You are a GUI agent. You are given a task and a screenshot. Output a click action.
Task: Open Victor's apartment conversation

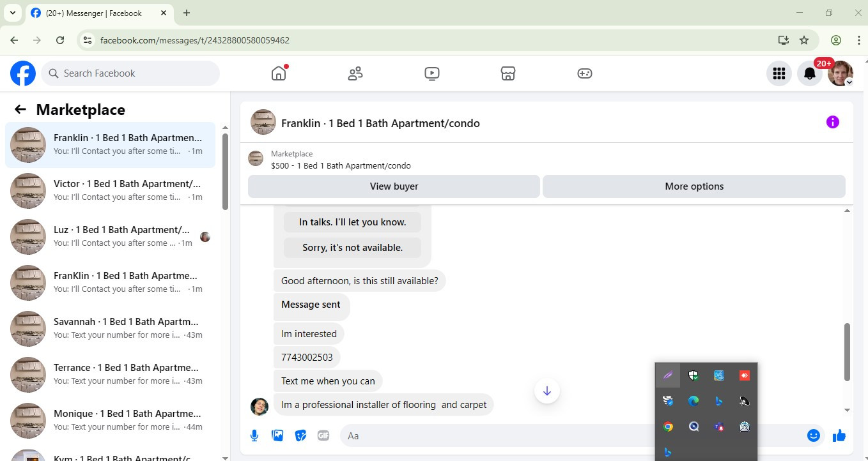(x=110, y=191)
